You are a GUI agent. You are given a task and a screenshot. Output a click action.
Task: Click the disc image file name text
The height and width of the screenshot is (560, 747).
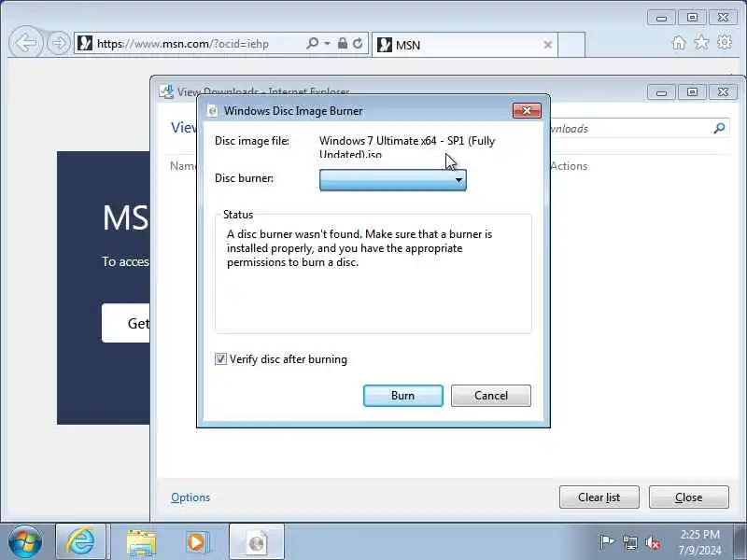407,147
